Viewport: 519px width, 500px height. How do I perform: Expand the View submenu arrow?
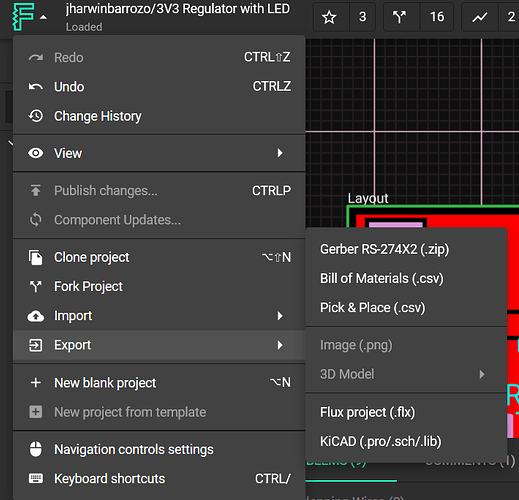pyautogui.click(x=280, y=153)
